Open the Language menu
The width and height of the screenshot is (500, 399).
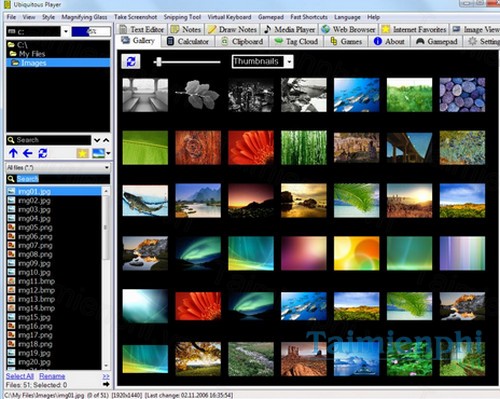[347, 17]
